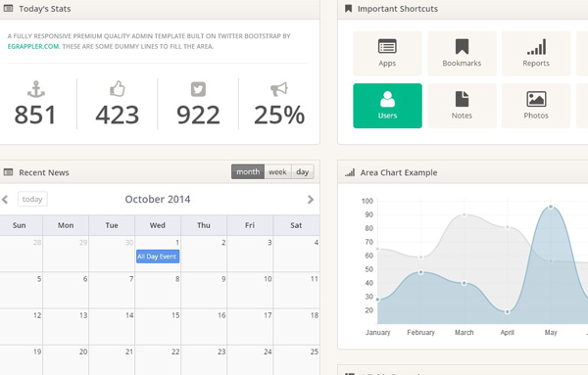The width and height of the screenshot is (588, 375).
Task: Open the Reports shortcut
Action: pos(536,54)
